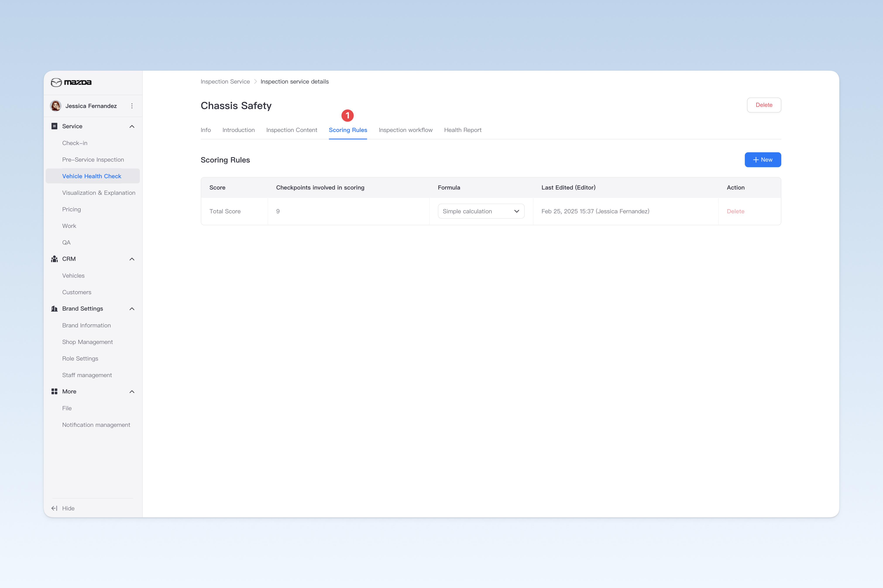The image size is (883, 588).
Task: Click the More grid icon
Action: 54,391
